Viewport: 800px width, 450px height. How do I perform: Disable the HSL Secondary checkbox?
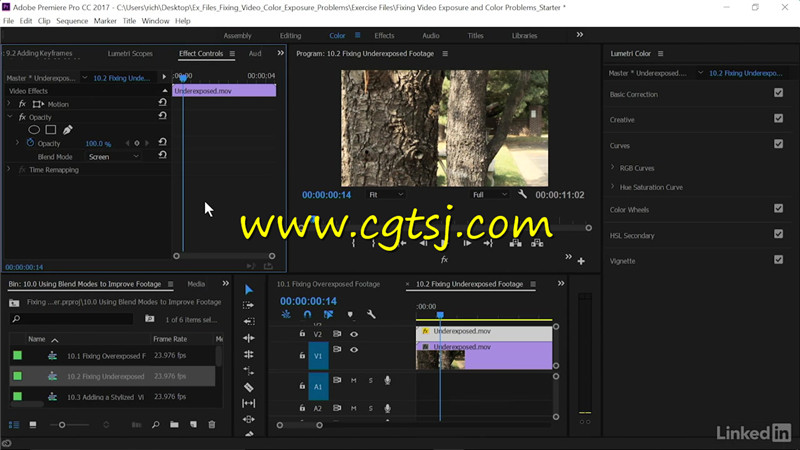[778, 234]
